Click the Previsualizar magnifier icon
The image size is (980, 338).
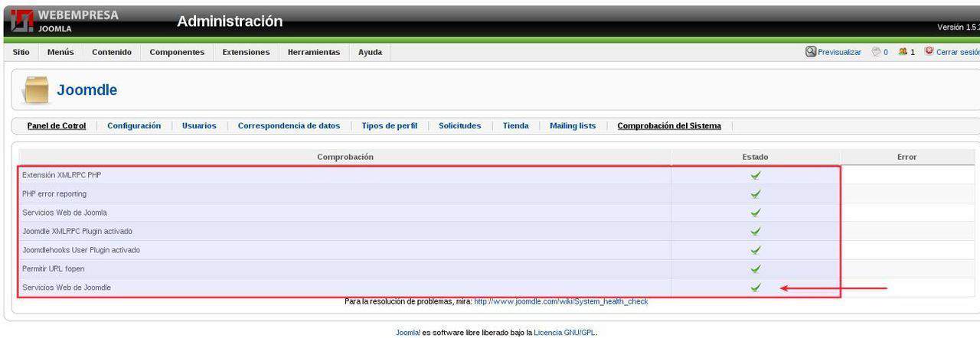[811, 51]
